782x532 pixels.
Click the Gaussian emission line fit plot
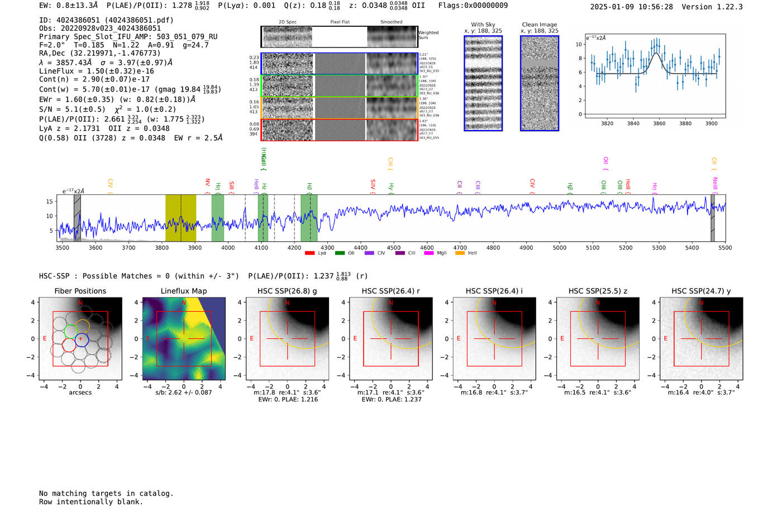tap(655, 76)
